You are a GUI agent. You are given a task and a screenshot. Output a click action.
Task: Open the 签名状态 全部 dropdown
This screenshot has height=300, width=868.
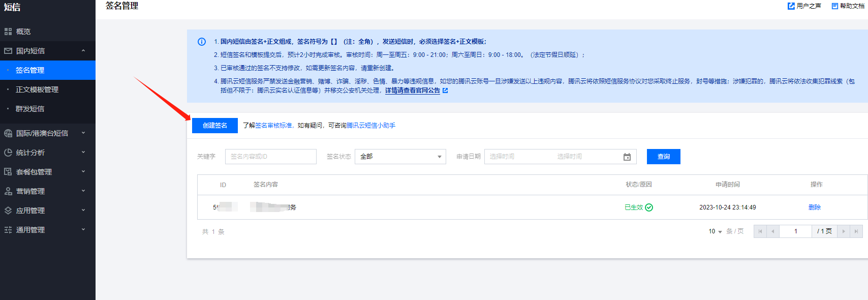tap(400, 157)
